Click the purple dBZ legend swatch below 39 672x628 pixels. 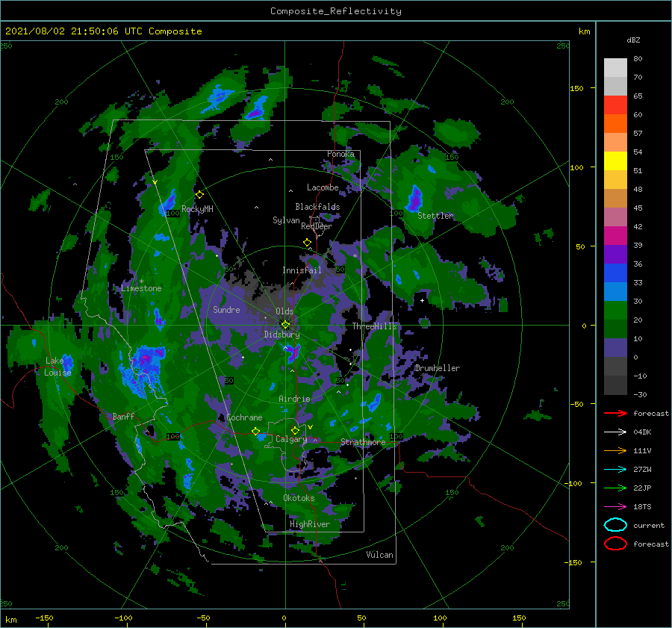[x=615, y=254]
